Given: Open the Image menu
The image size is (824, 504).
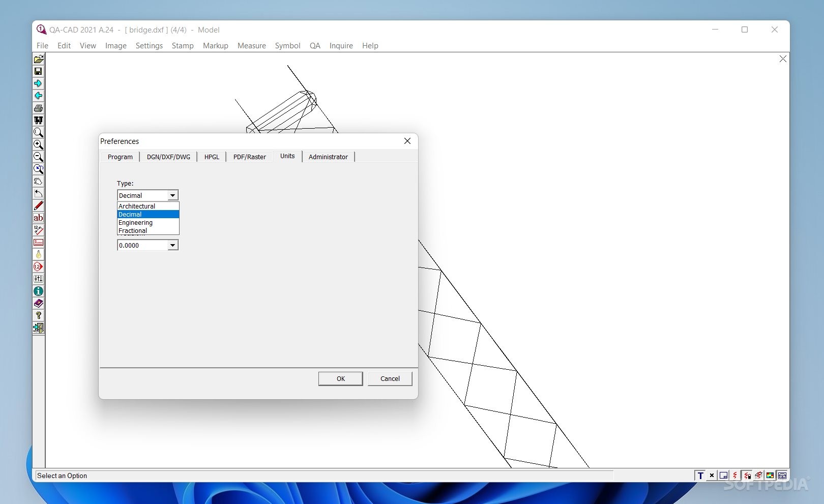Looking at the screenshot, I should point(116,45).
